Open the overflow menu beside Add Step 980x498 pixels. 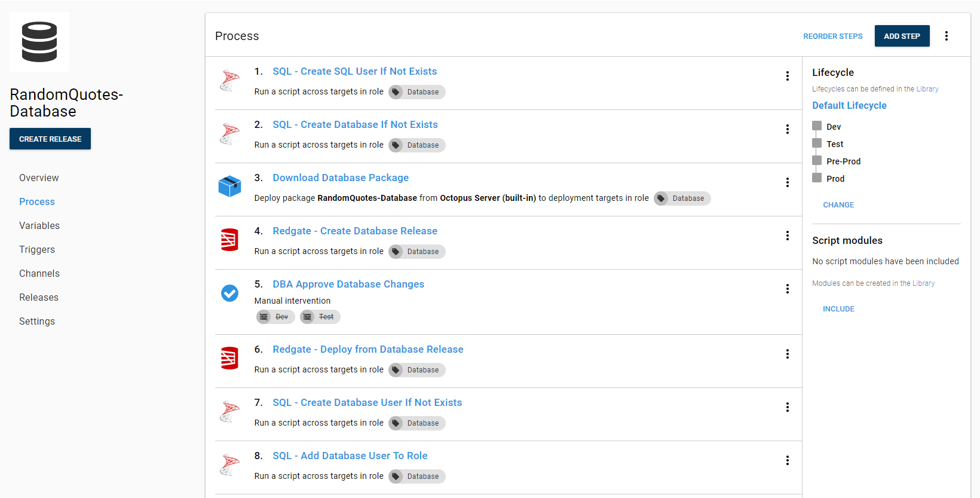[x=947, y=36]
